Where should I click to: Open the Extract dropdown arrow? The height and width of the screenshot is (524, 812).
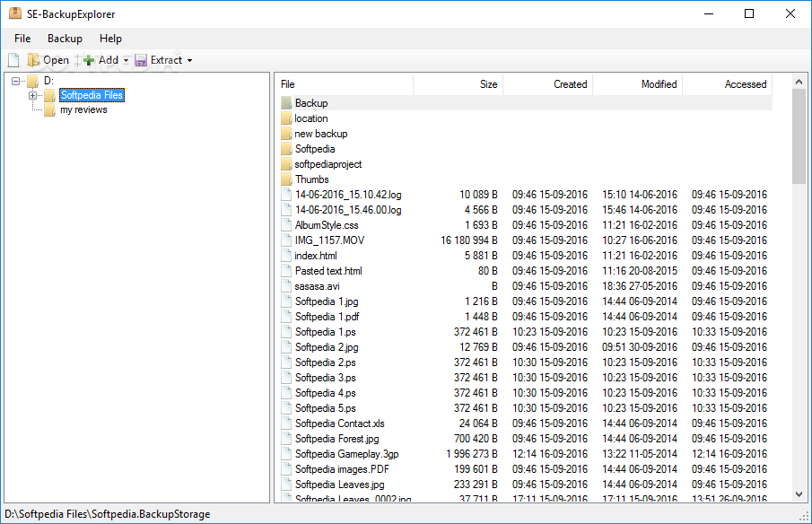point(189,61)
